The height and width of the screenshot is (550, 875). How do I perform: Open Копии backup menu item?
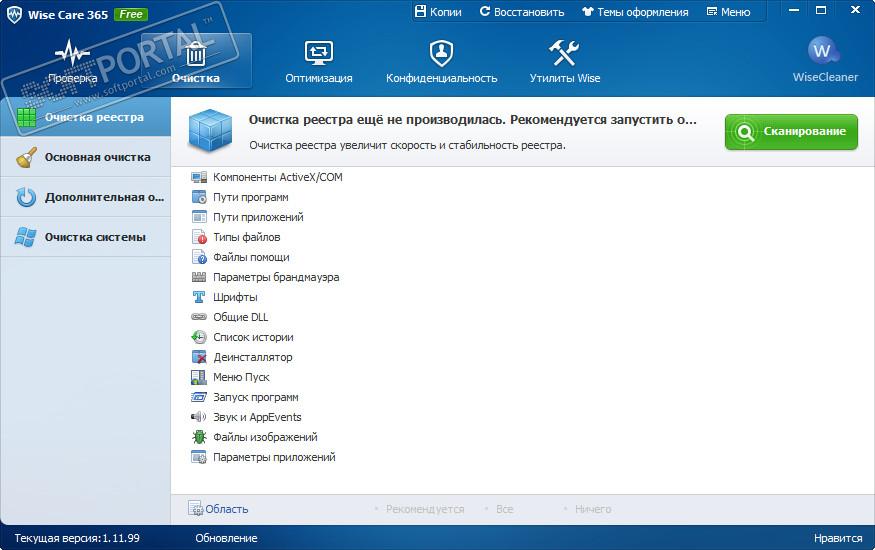pyautogui.click(x=438, y=12)
